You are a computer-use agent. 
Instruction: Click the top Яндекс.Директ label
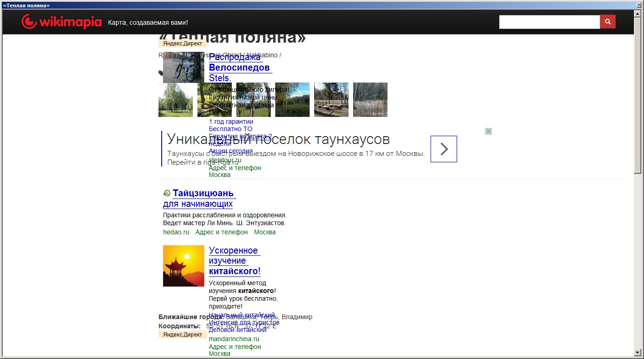pyautogui.click(x=182, y=44)
